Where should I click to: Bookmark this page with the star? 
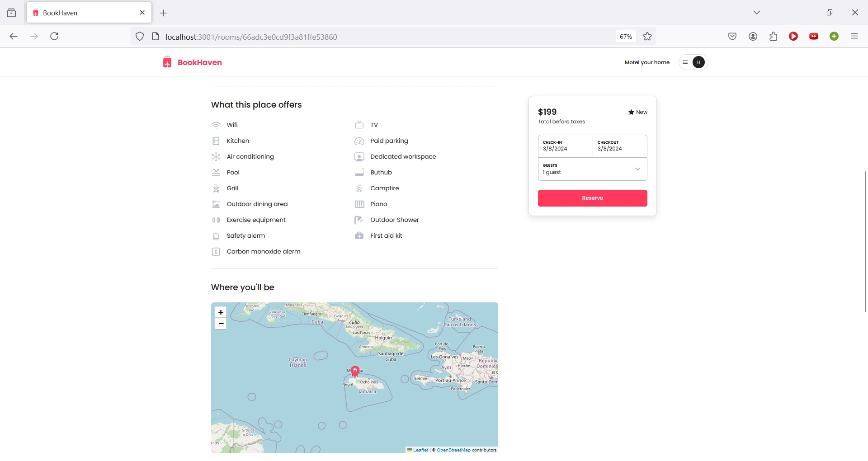point(647,37)
